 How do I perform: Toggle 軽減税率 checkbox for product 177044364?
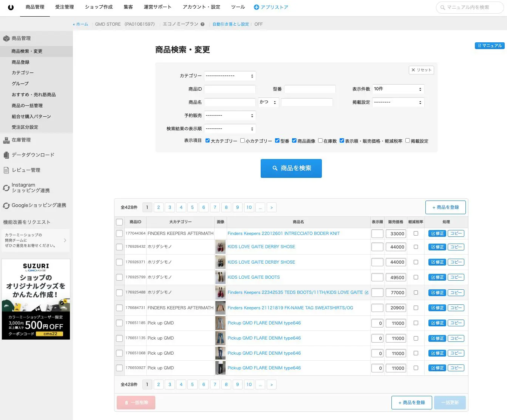pos(416,233)
